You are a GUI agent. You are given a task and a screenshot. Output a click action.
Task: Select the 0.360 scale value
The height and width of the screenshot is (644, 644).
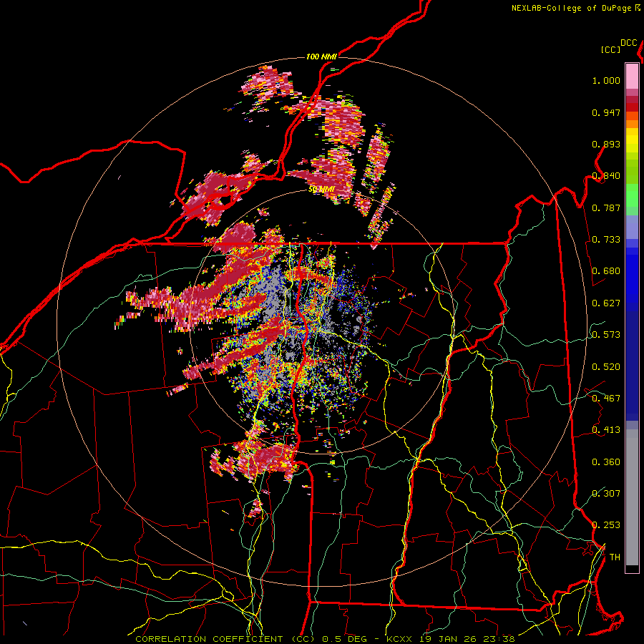pos(606,462)
